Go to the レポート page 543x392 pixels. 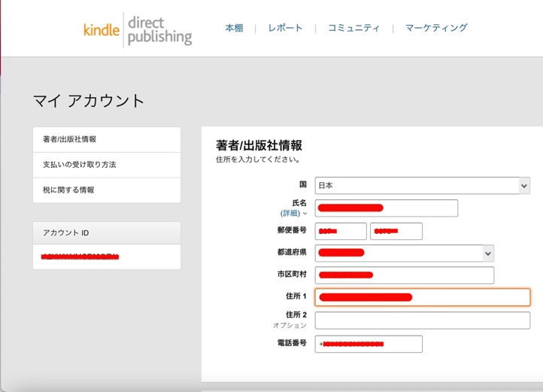[x=285, y=28]
